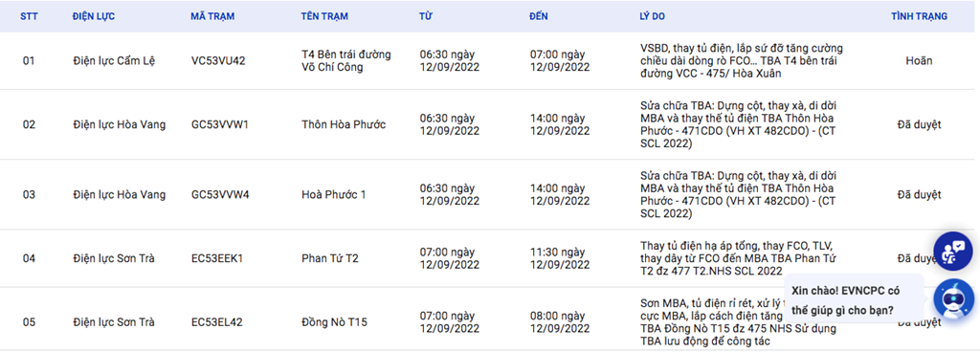This screenshot has height=352, width=980.
Task: Click the TỪ column header
Action: pyautogui.click(x=426, y=16)
